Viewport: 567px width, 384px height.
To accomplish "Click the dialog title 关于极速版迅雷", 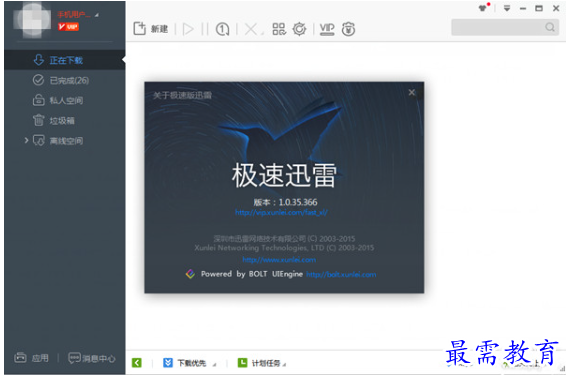I will pos(182,95).
